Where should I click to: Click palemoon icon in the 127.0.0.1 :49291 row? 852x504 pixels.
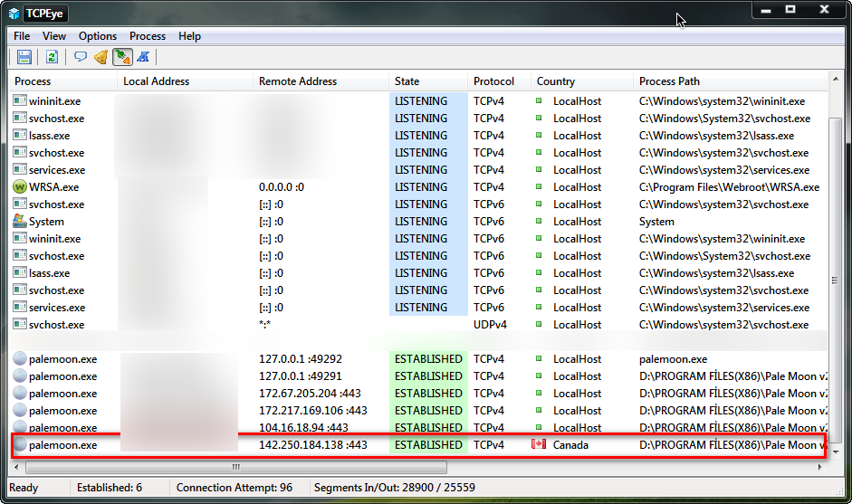(20, 376)
